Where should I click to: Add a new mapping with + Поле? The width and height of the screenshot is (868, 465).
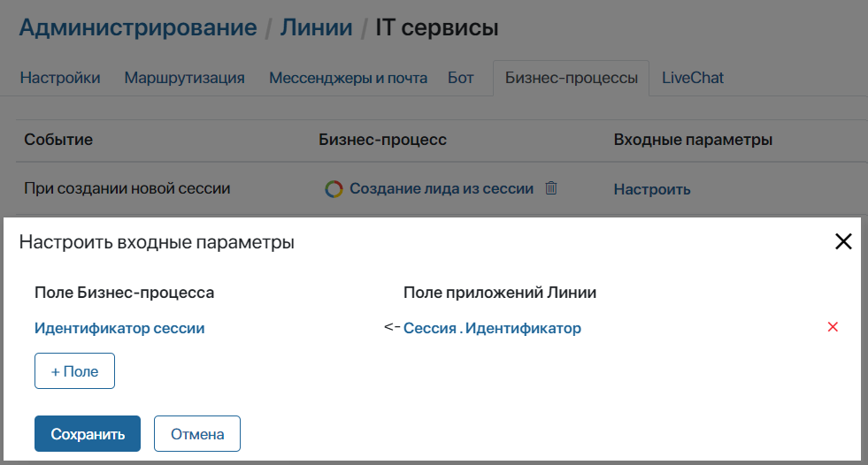pyautogui.click(x=74, y=371)
